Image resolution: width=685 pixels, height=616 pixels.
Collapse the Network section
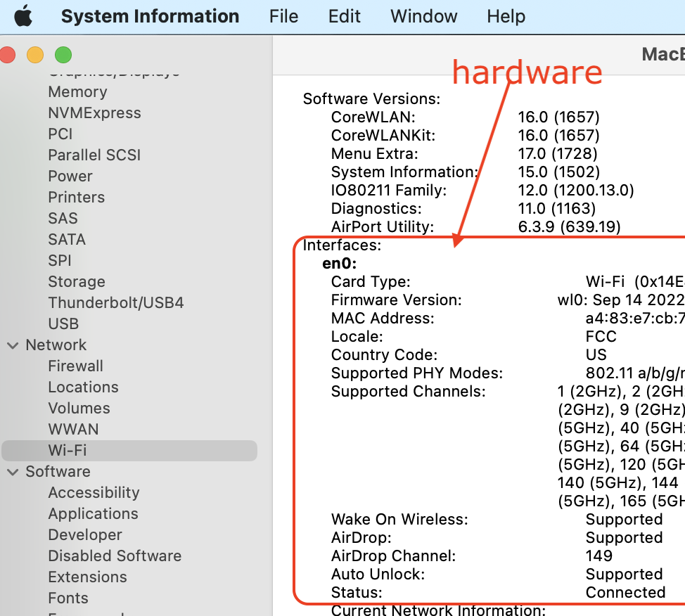[x=12, y=345]
